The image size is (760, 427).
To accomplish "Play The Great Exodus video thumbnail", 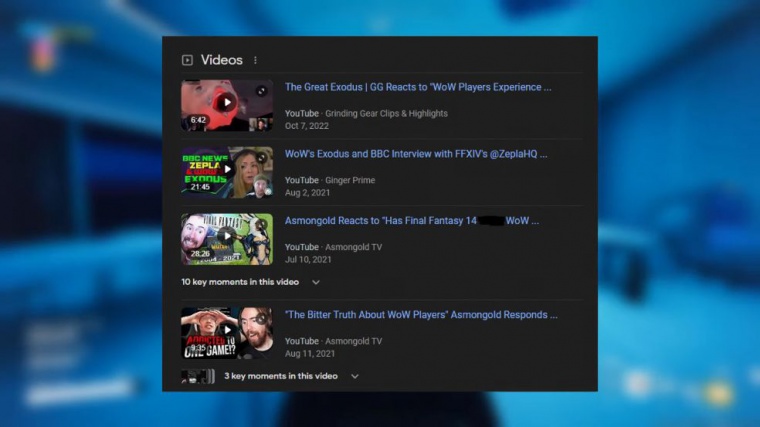I will [227, 102].
